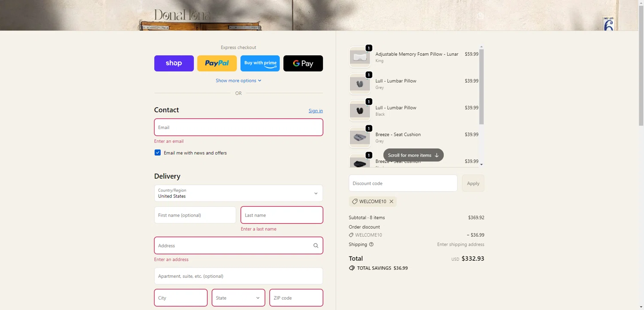Expand Show more options for express checkout

[x=238, y=81]
